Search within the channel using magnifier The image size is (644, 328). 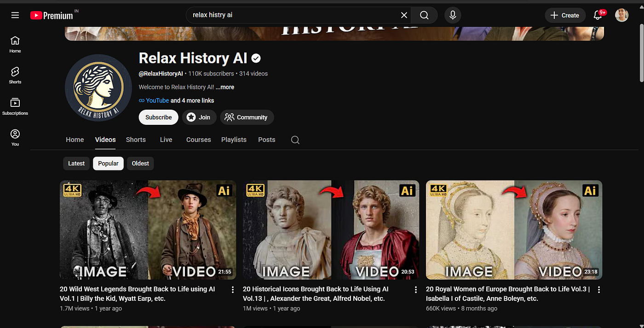click(295, 140)
